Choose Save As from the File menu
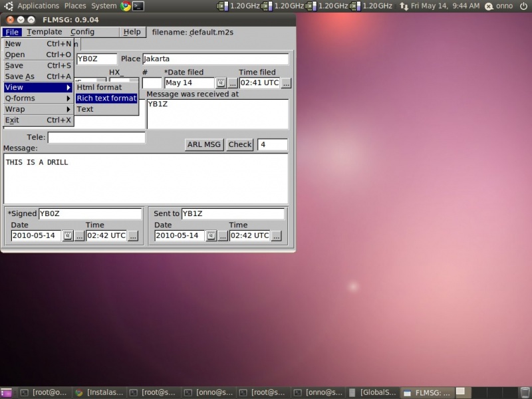This screenshot has width=532, height=399. pos(20,76)
